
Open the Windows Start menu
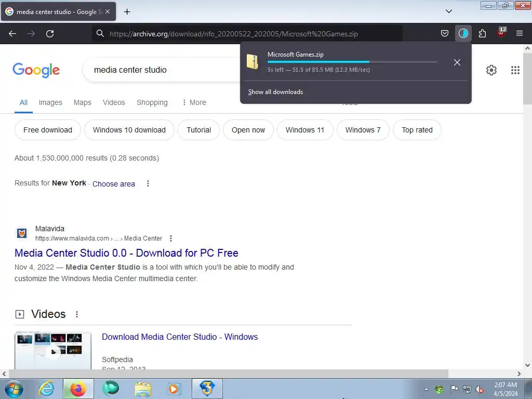[x=14, y=389]
